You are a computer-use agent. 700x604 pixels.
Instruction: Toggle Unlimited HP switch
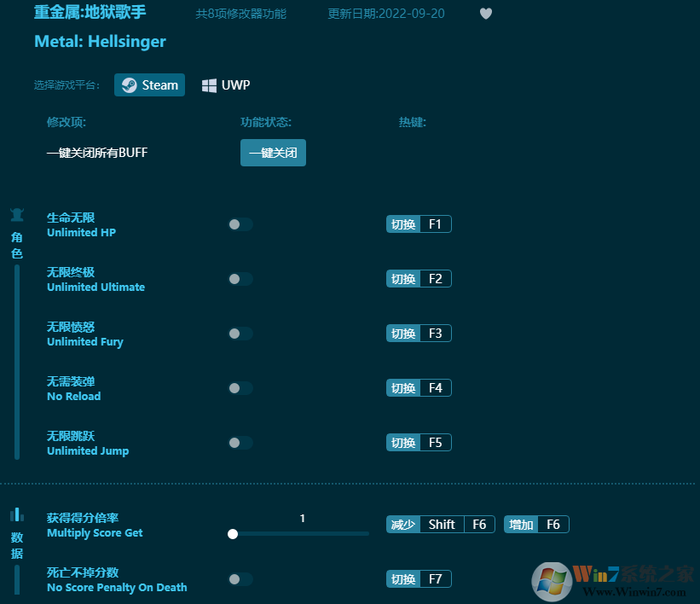pos(240,224)
